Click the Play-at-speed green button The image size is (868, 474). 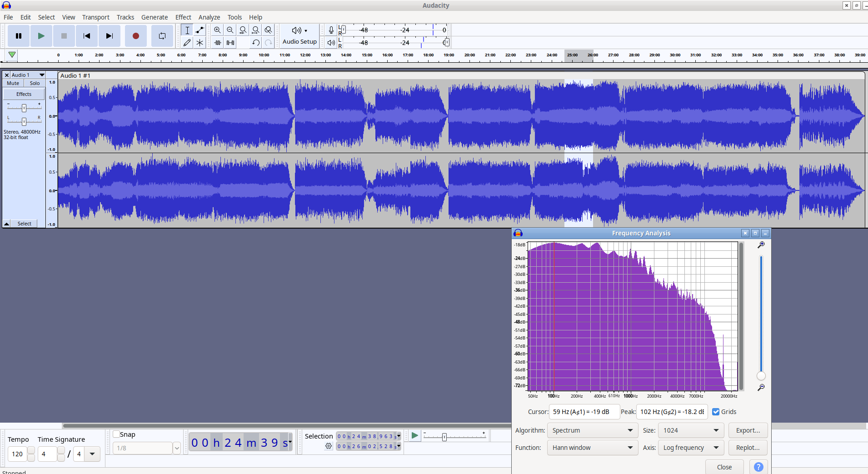point(414,436)
